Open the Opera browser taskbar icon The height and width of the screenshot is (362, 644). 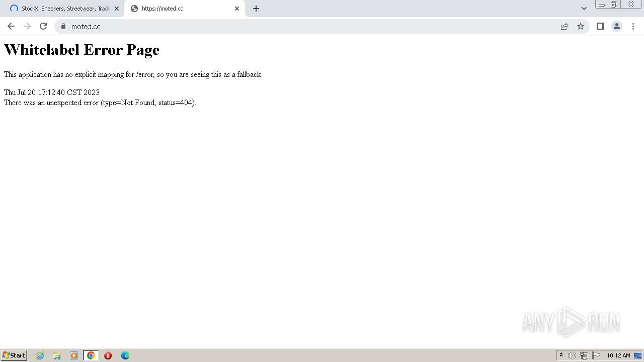[108, 355]
